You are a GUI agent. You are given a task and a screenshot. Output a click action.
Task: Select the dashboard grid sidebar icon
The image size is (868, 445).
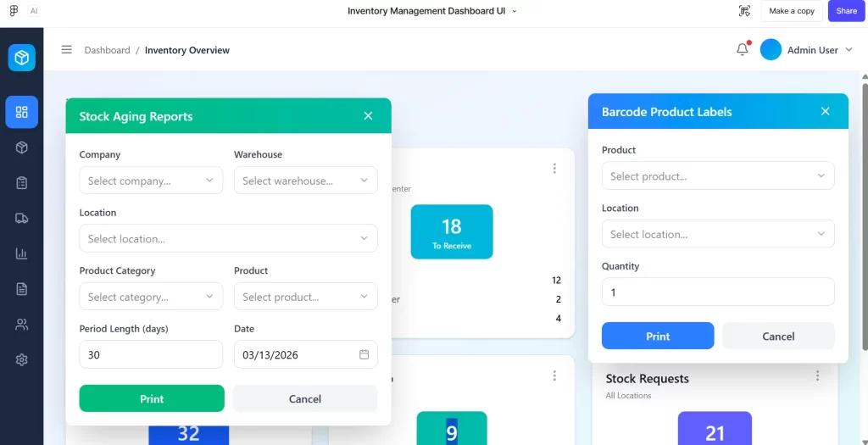[x=21, y=113]
